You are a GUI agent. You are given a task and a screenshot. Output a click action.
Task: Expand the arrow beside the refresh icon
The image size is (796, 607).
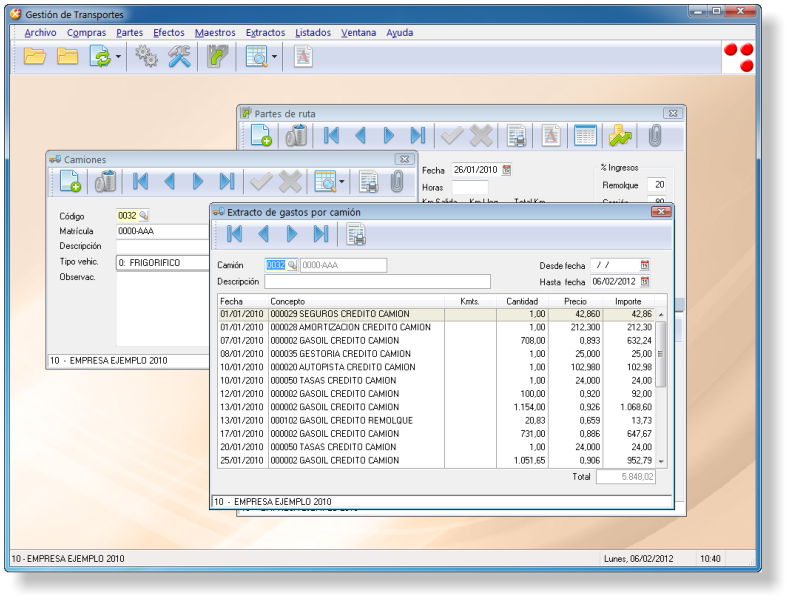[118, 56]
